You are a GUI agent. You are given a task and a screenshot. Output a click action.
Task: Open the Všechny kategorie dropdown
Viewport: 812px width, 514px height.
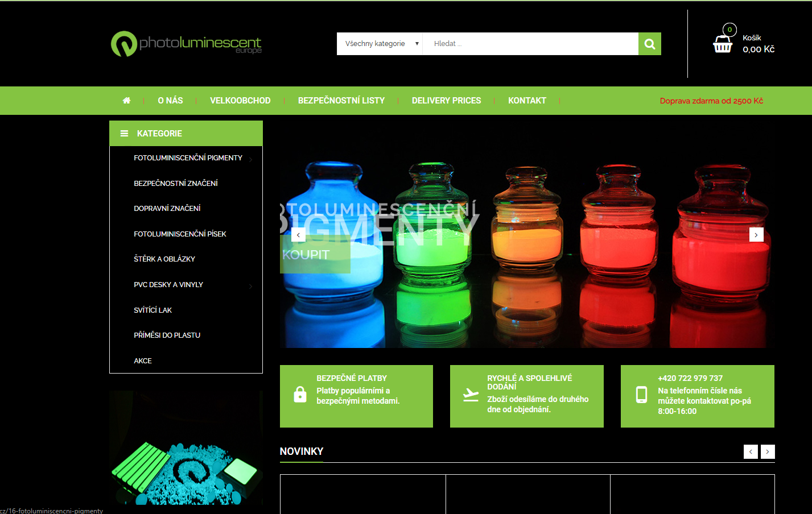point(380,44)
